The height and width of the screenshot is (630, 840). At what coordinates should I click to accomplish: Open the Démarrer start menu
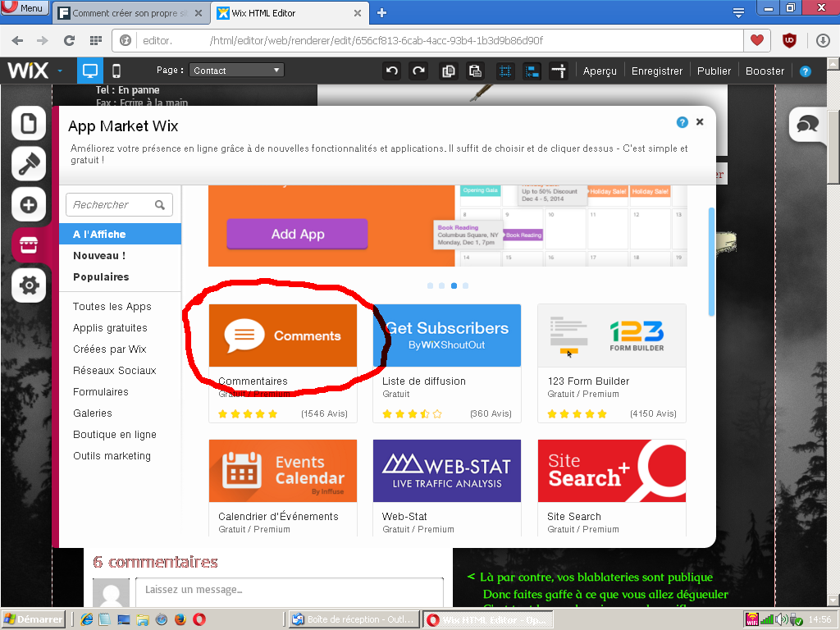point(33,620)
